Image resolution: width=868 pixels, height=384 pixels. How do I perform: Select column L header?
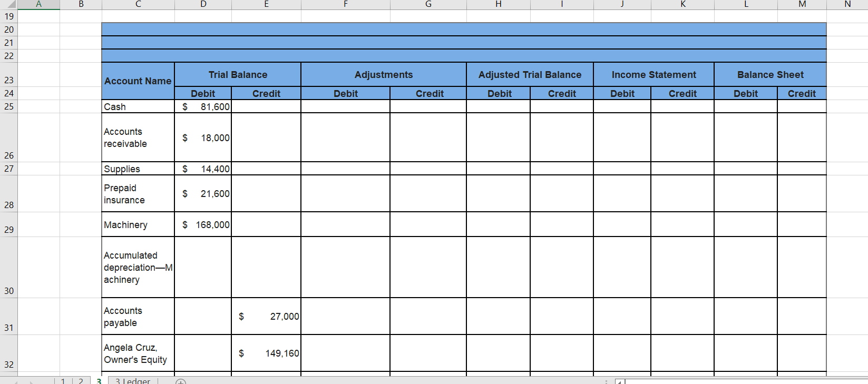tap(746, 4)
